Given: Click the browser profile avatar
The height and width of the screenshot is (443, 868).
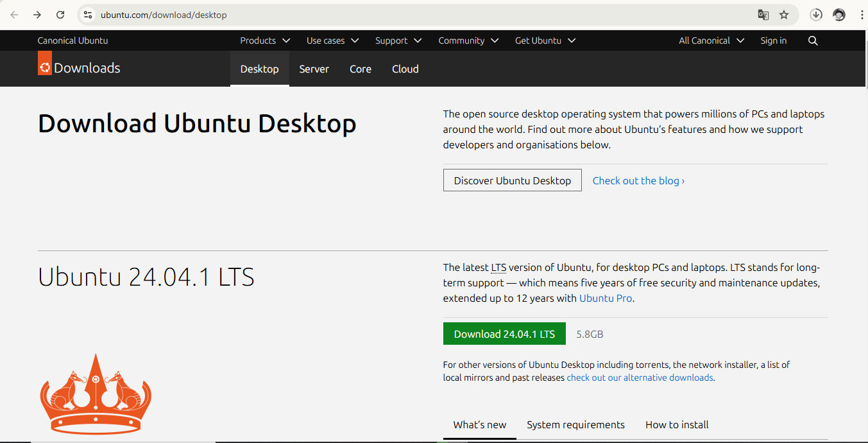Looking at the screenshot, I should [839, 14].
